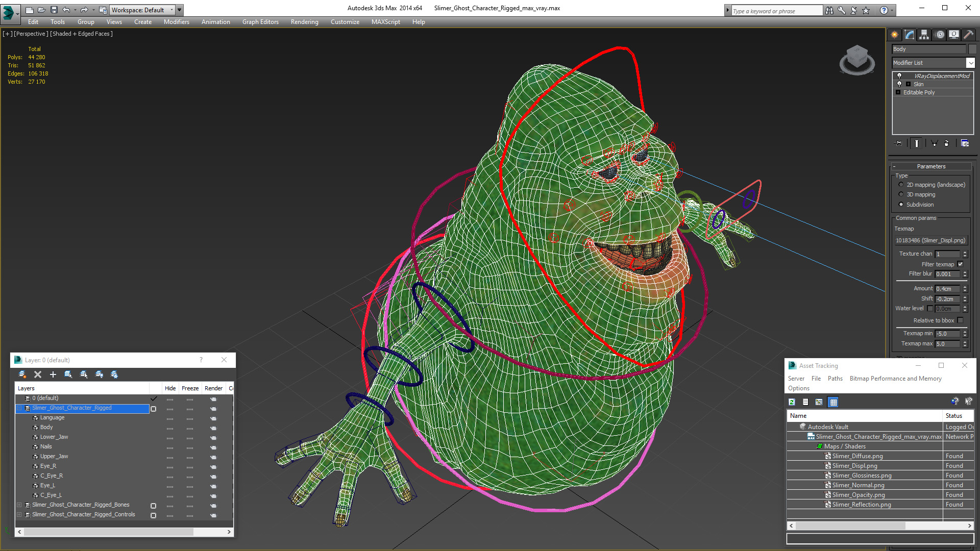The height and width of the screenshot is (551, 980).
Task: Open the Subscription Center key icon
Action: pyautogui.click(x=841, y=10)
